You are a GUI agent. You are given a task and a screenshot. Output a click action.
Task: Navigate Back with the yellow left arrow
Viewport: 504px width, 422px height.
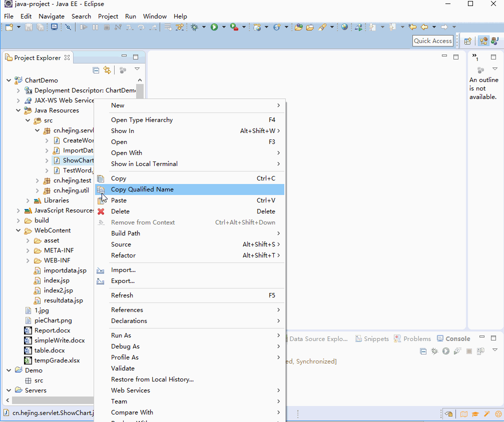pos(424,27)
